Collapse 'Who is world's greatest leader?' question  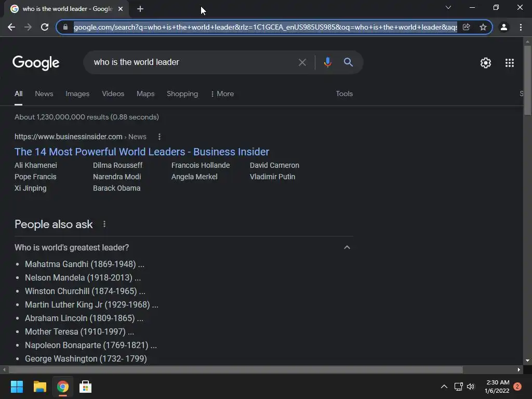pos(347,247)
